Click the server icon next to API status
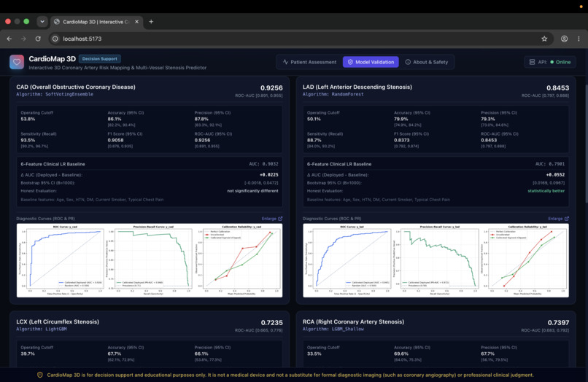The height and width of the screenshot is (382, 588). [532, 62]
